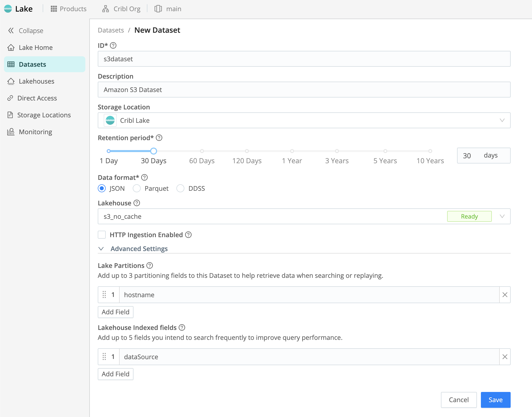Add a new Lake Partitions field
The height and width of the screenshot is (417, 532).
115,312
